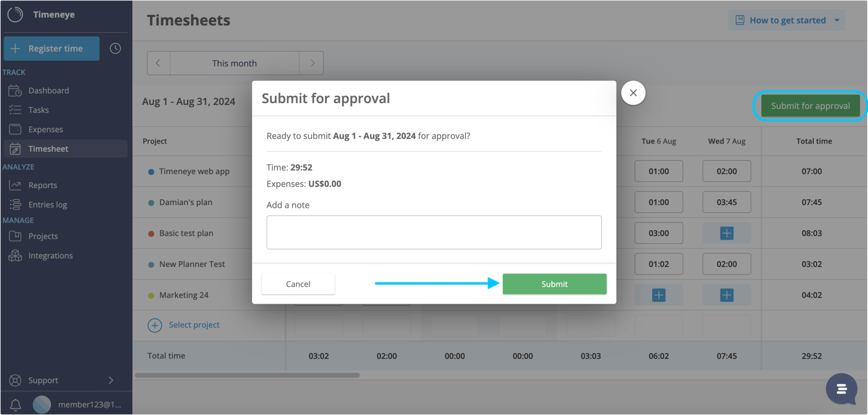Viewport: 868px width, 415px height.
Task: Click the notification bell icon
Action: [x=15, y=404]
